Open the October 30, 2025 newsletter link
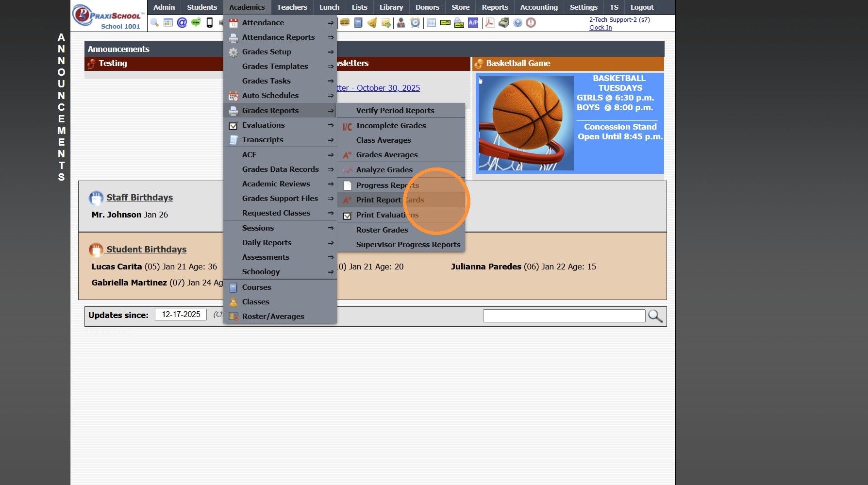Screen dimensions: 868x485 378,88
